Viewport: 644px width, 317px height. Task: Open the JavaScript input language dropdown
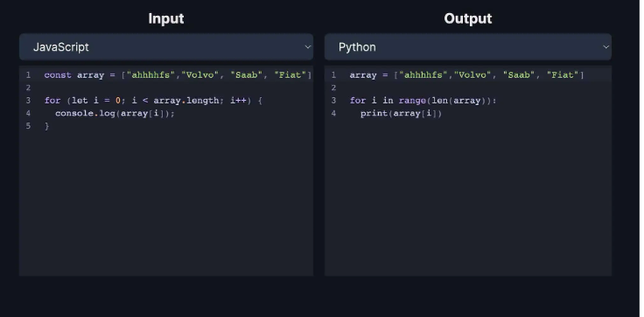pos(166,47)
